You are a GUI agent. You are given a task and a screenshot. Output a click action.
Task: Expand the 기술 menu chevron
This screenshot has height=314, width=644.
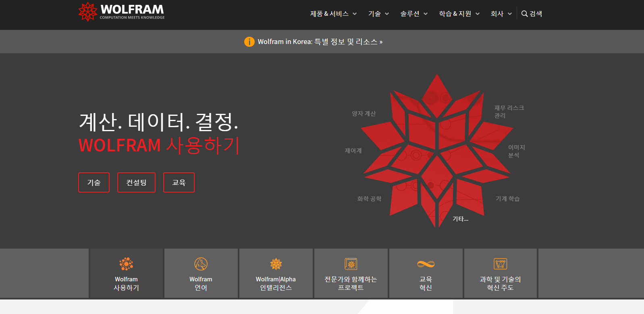coord(387,14)
